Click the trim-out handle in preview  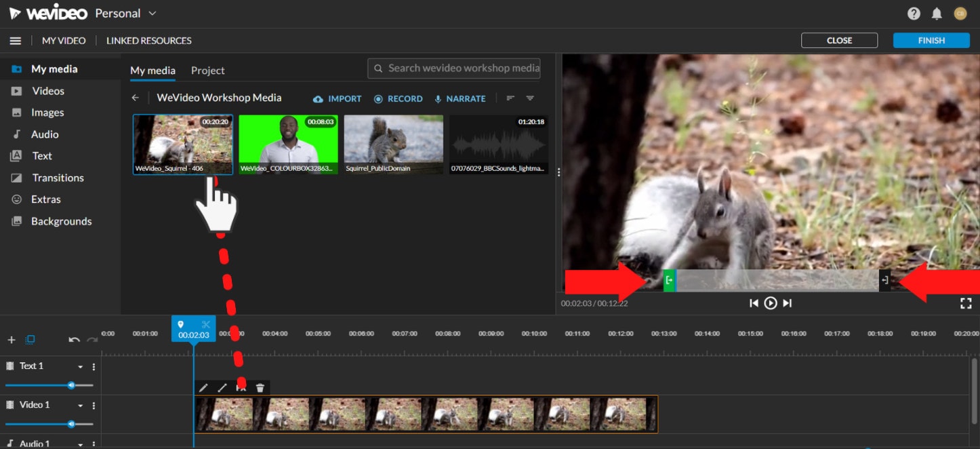884,280
